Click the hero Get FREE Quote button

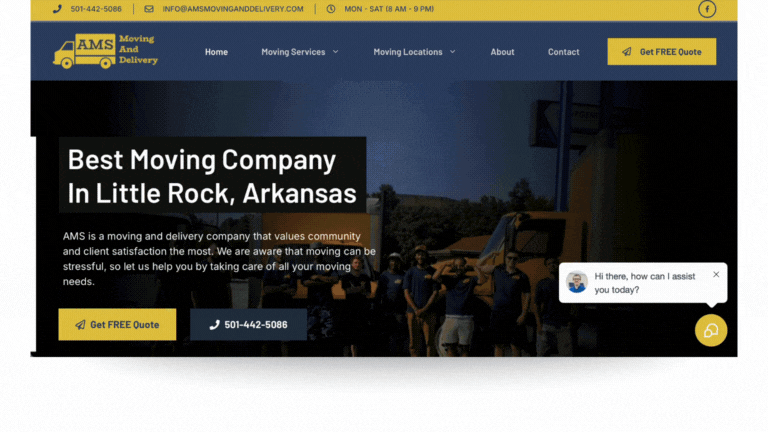117,324
